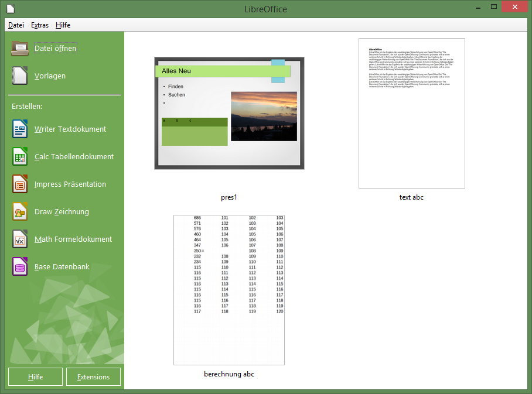Click the Hilfe button at sidebar bottom

(35, 376)
